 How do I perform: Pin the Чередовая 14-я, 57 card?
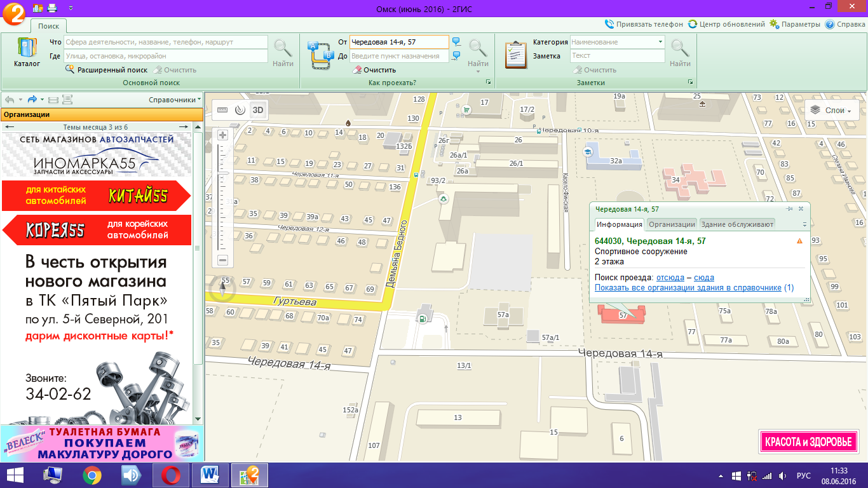[790, 208]
